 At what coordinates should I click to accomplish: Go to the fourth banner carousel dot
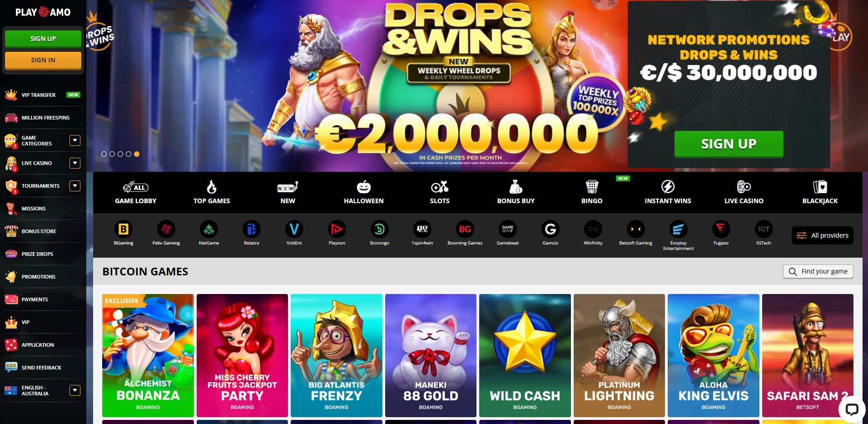(129, 154)
